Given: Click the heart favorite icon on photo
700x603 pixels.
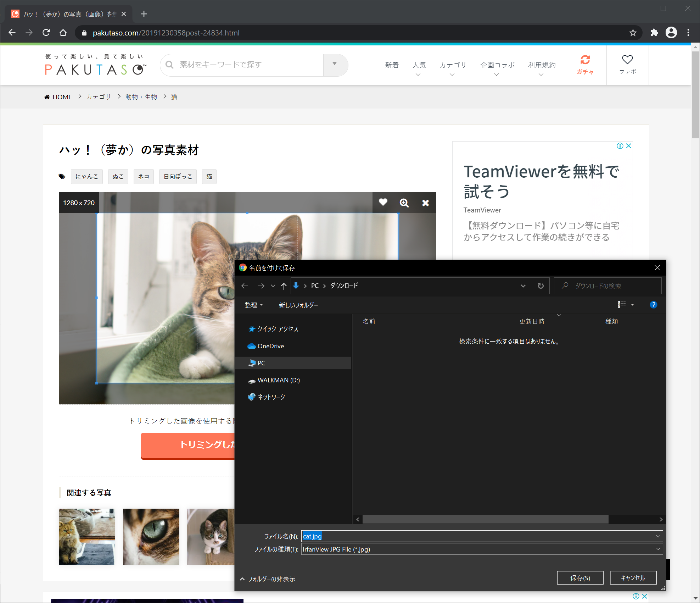Looking at the screenshot, I should tap(383, 202).
